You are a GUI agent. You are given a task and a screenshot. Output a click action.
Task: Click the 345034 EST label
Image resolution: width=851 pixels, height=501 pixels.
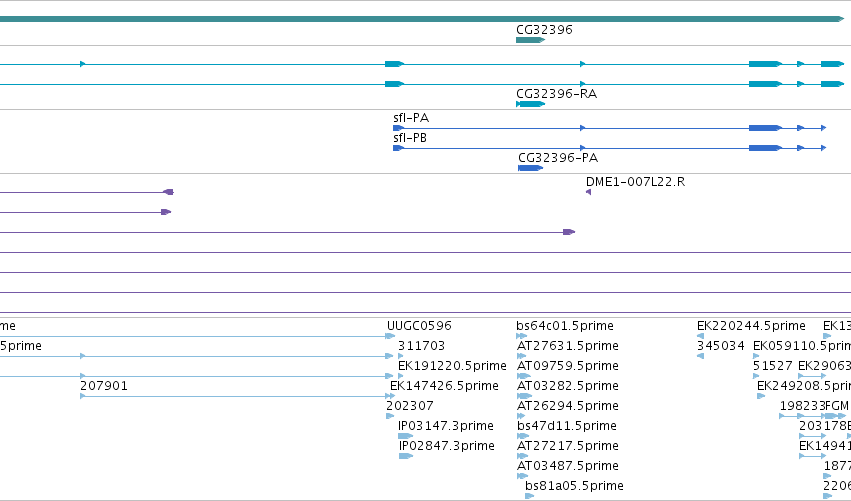pos(720,346)
